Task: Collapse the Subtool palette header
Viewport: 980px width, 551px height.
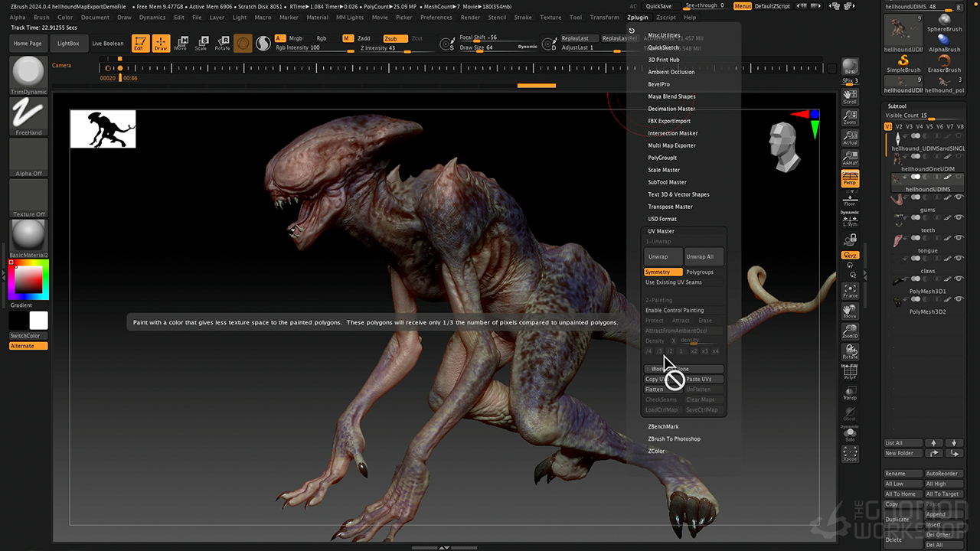Action: (x=897, y=106)
